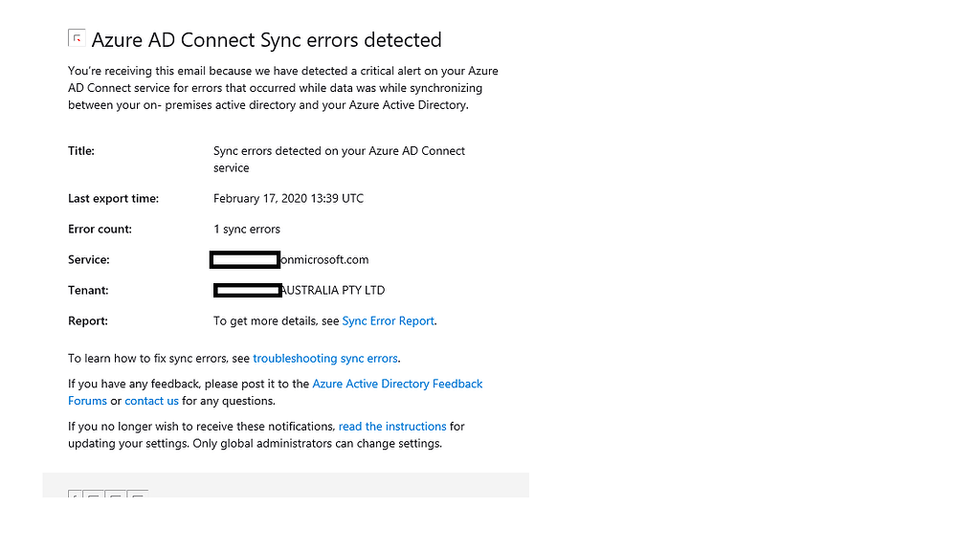980x551 pixels.
Task: Select the "1 sync errors" count text
Action: (x=247, y=230)
